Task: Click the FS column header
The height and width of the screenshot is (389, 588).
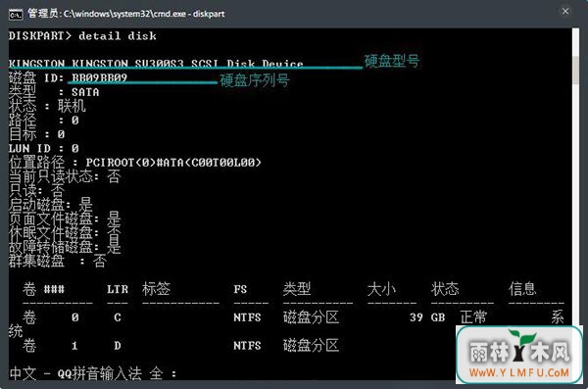Action: point(240,289)
